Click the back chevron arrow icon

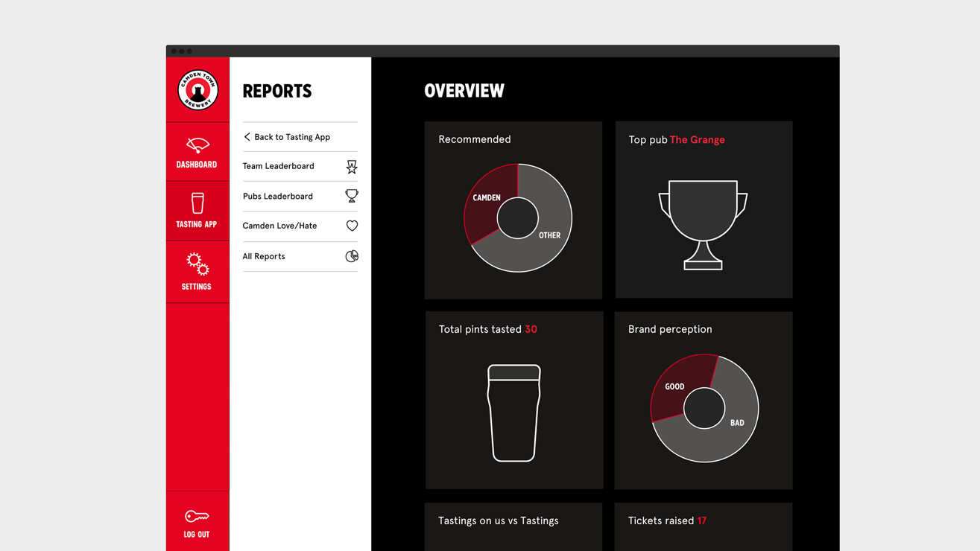click(x=247, y=137)
